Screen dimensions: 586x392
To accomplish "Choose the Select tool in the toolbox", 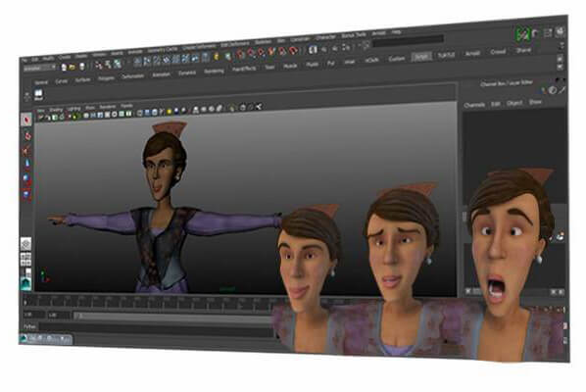I will coord(26,120).
